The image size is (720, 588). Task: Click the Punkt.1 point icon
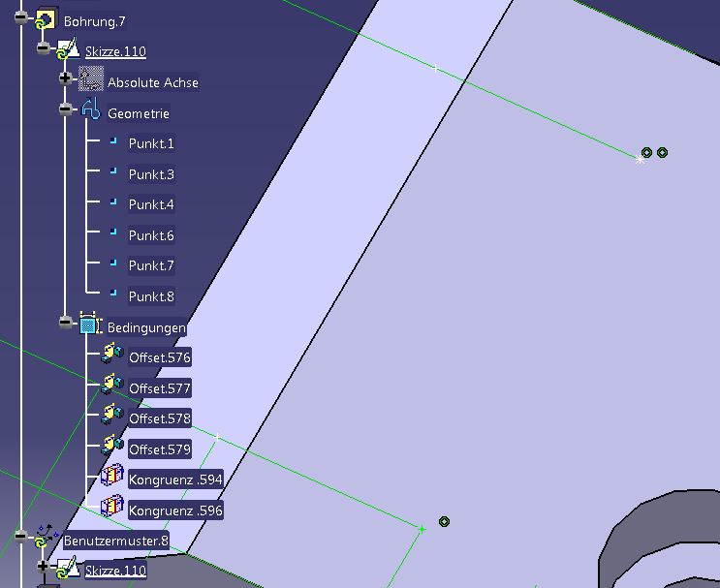(113, 140)
